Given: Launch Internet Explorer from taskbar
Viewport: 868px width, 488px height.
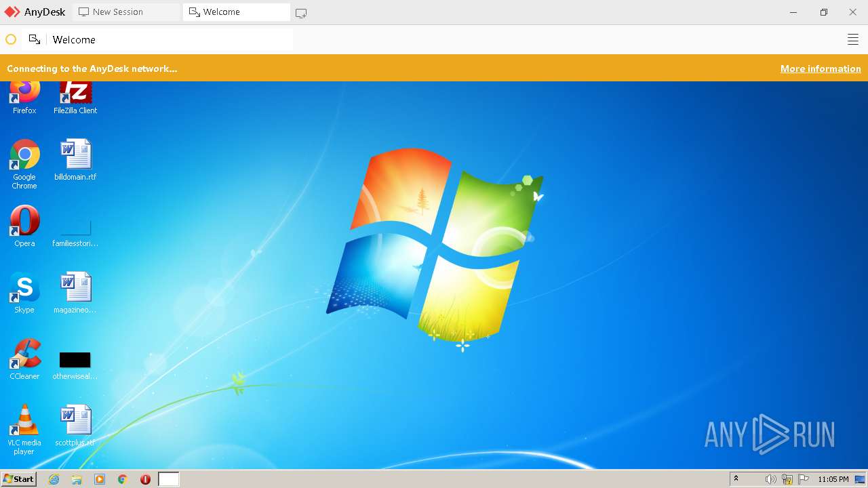Looking at the screenshot, I should [x=54, y=479].
